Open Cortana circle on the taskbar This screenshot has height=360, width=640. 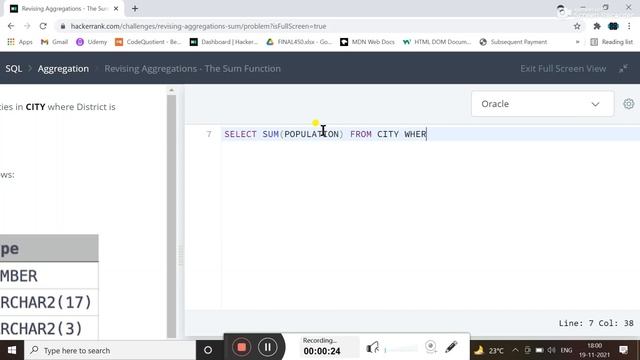(208, 350)
